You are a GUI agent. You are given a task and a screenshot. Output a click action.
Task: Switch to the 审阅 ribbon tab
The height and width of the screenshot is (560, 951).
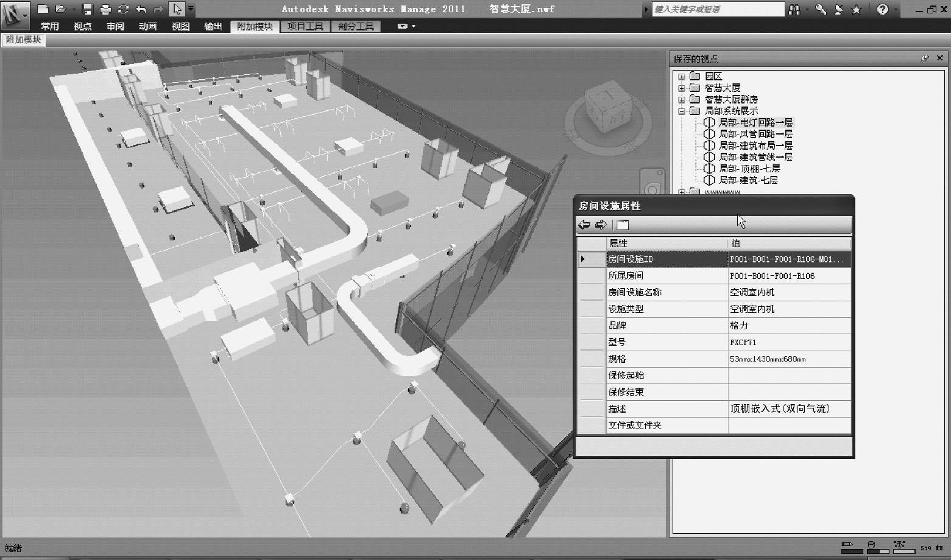click(115, 27)
